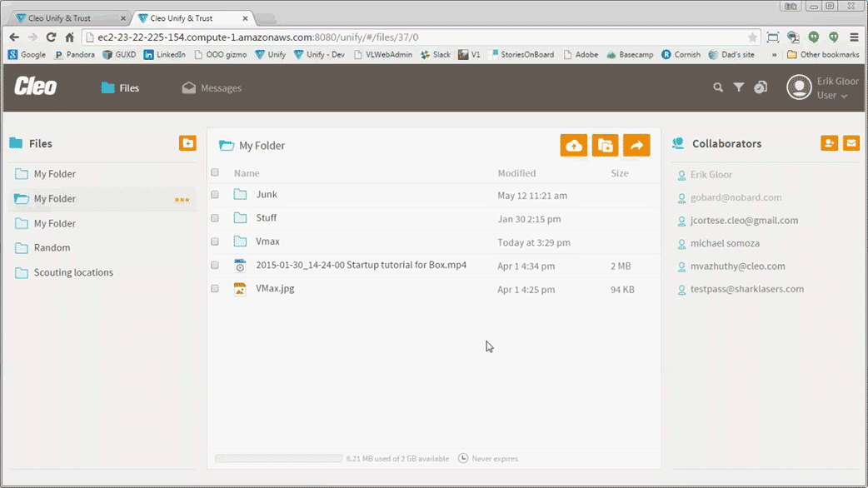Open the search magnifier in header
The height and width of the screenshot is (488, 868).
pyautogui.click(x=718, y=87)
